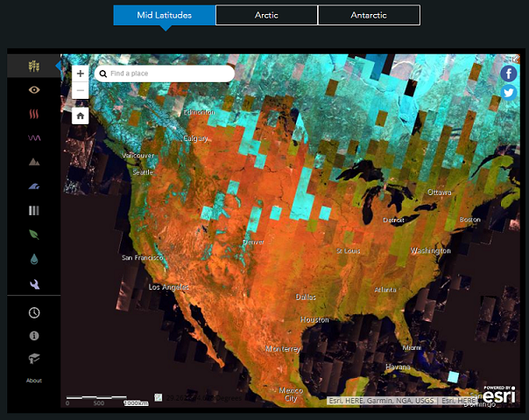Click the Houston map label
Screen dimensions: 529x420
(314, 319)
